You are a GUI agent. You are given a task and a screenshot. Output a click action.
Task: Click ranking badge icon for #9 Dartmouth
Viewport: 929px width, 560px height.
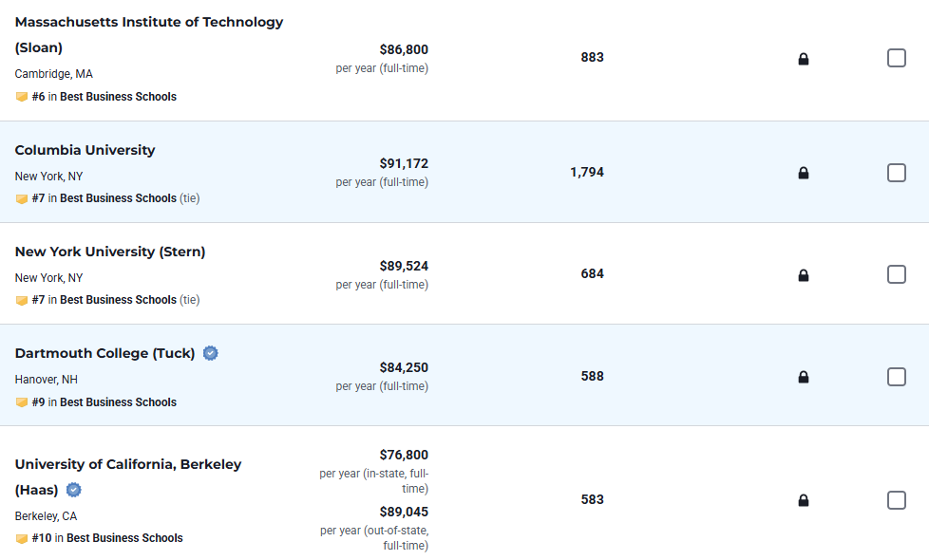click(x=22, y=402)
